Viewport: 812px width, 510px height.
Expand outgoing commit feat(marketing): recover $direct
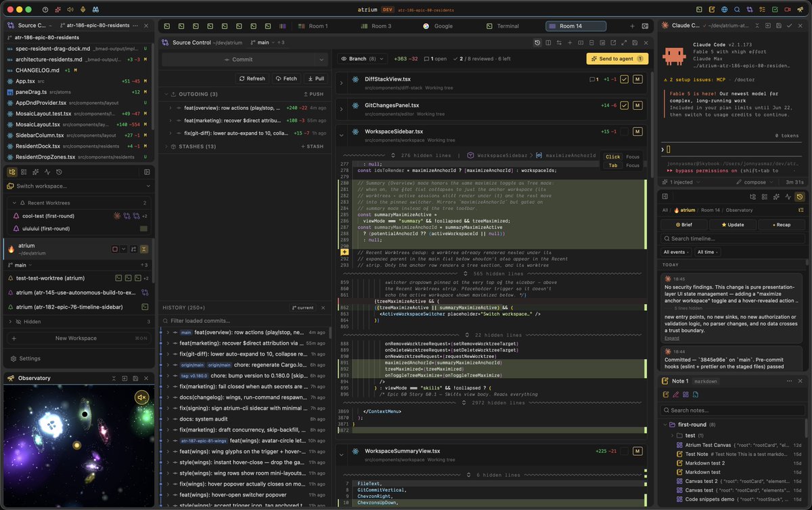[171, 121]
